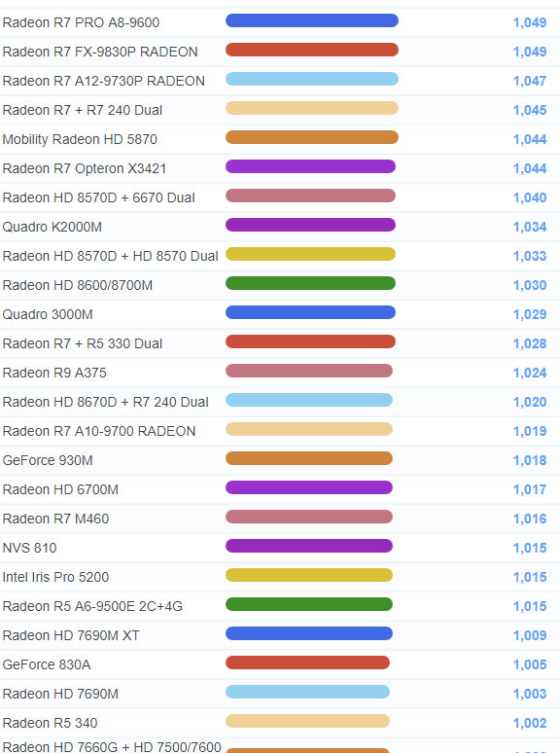Open Radeon R5 A6-9500E 2C+4G entry
This screenshot has height=753, width=560.
(x=92, y=606)
